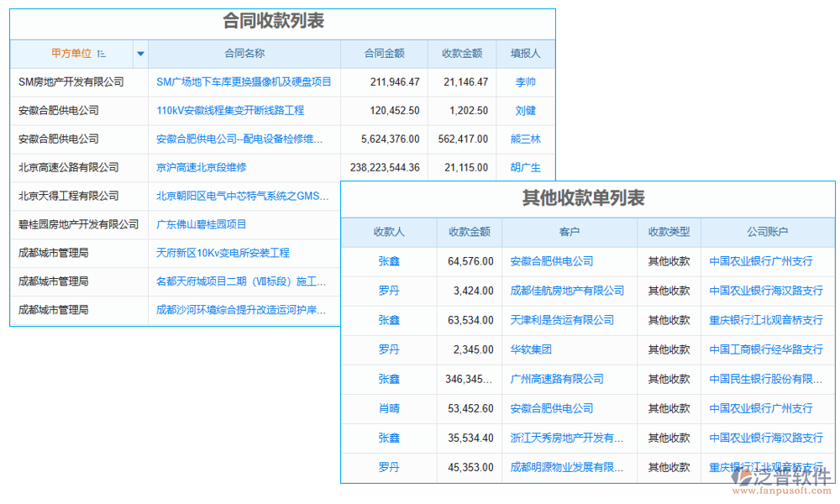
Task: Open the filter dropdown on 甲方单位 column
Action: pyautogui.click(x=139, y=53)
